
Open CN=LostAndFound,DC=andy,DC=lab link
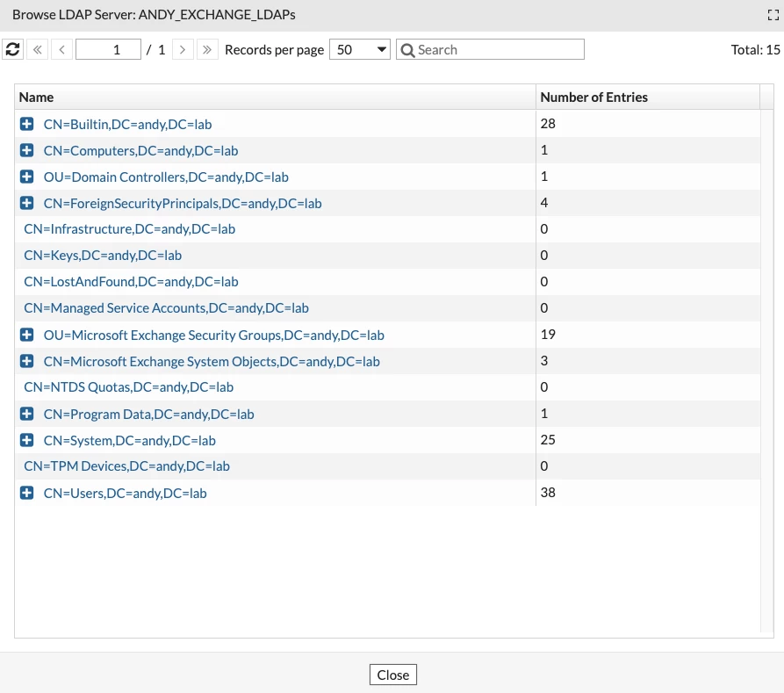click(x=131, y=282)
